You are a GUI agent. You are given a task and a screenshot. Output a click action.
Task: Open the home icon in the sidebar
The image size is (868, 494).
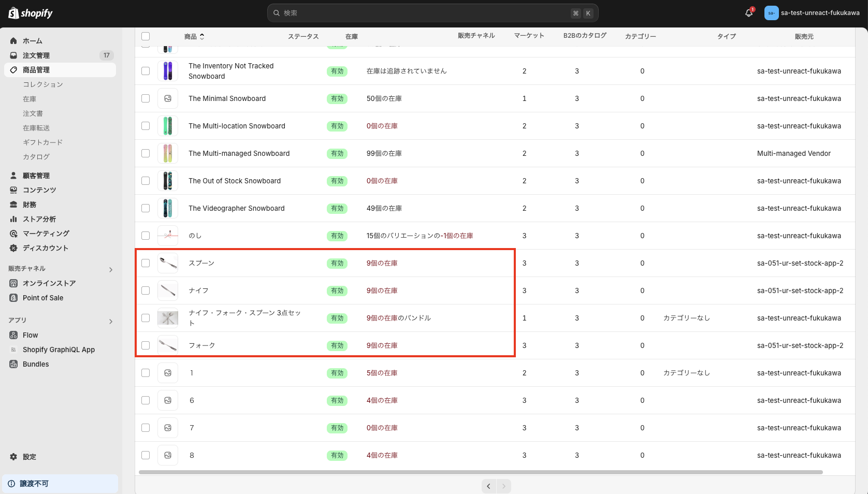(13, 40)
